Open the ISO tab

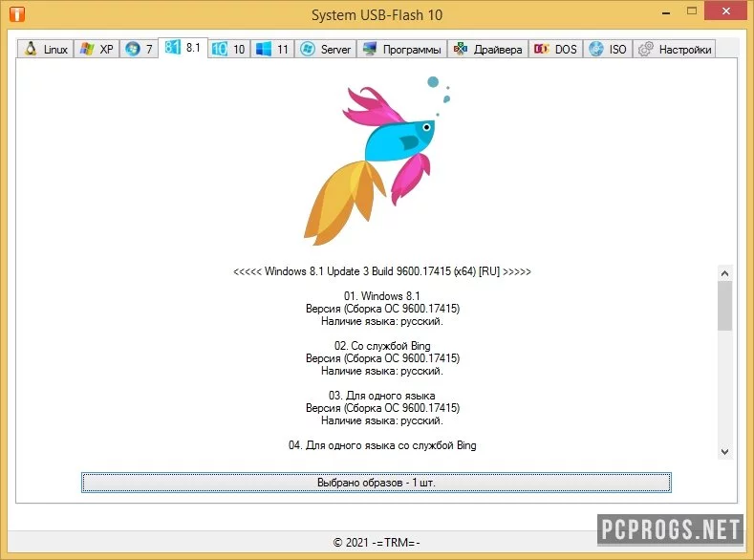pos(608,49)
